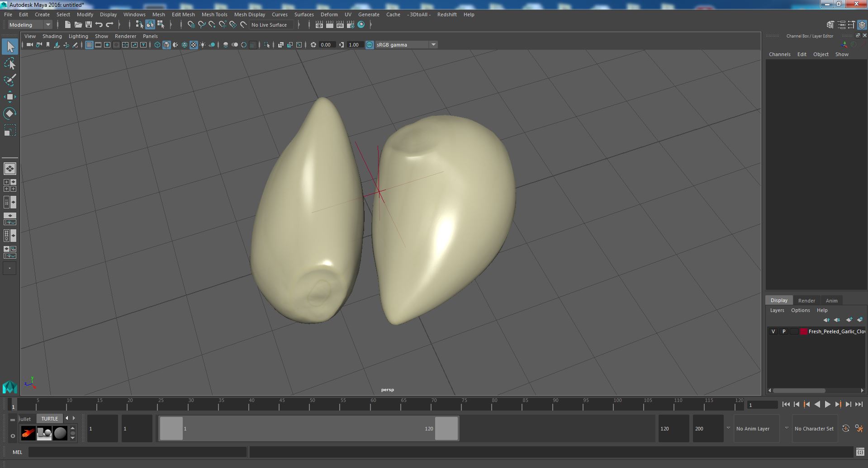Play animation backwards button
The width and height of the screenshot is (868, 468).
(817, 405)
